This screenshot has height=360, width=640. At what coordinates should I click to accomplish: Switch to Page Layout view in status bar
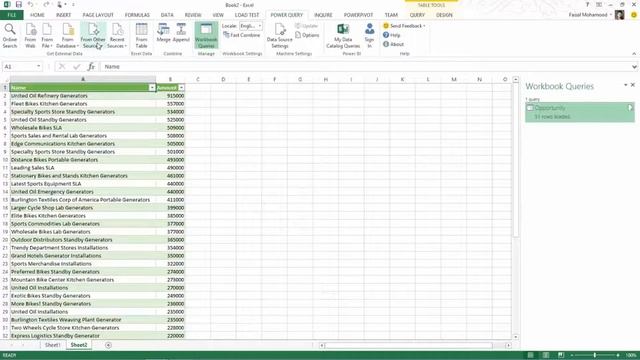click(546, 355)
